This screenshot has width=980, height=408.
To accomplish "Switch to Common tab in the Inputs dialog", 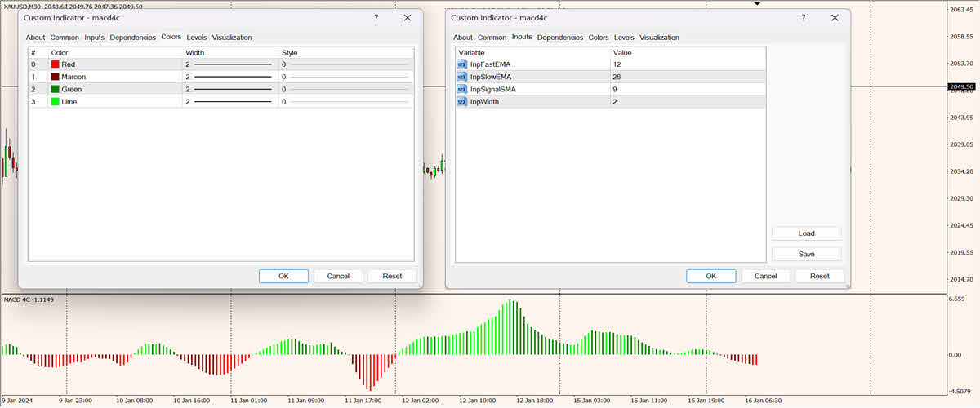I will [492, 38].
